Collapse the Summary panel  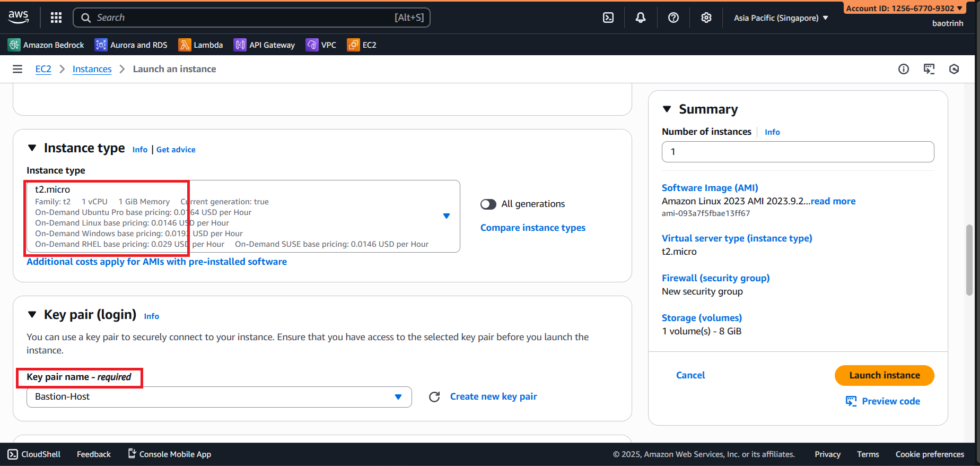point(667,109)
